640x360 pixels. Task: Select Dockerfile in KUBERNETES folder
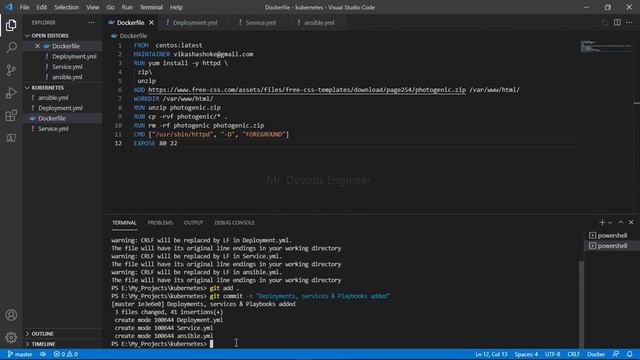pos(62,118)
